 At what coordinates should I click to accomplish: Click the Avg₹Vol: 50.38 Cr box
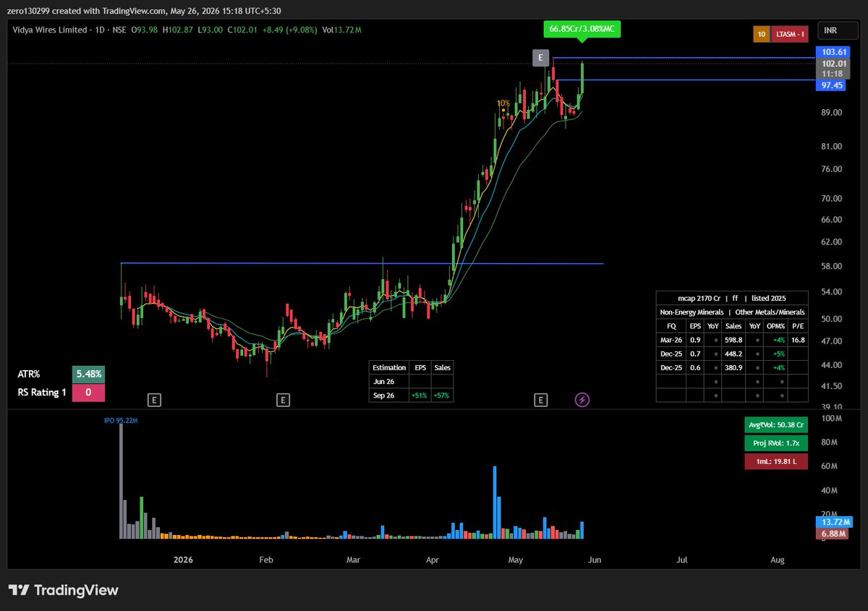(x=775, y=425)
